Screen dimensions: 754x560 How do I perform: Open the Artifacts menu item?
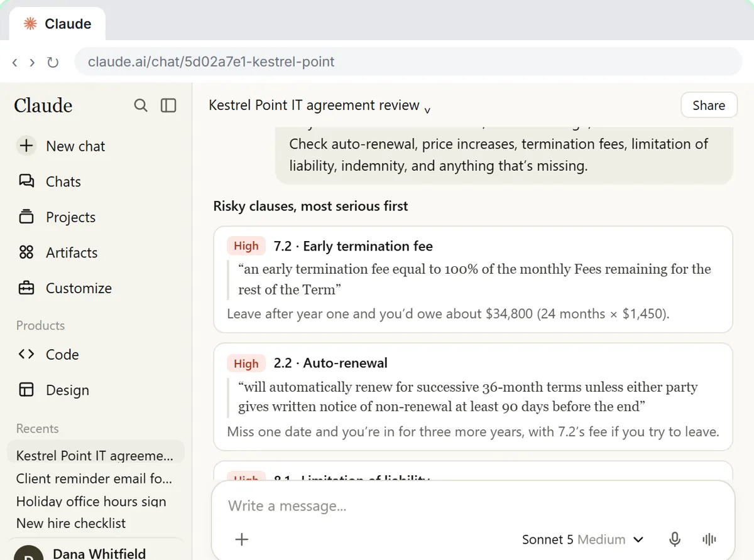[72, 252]
